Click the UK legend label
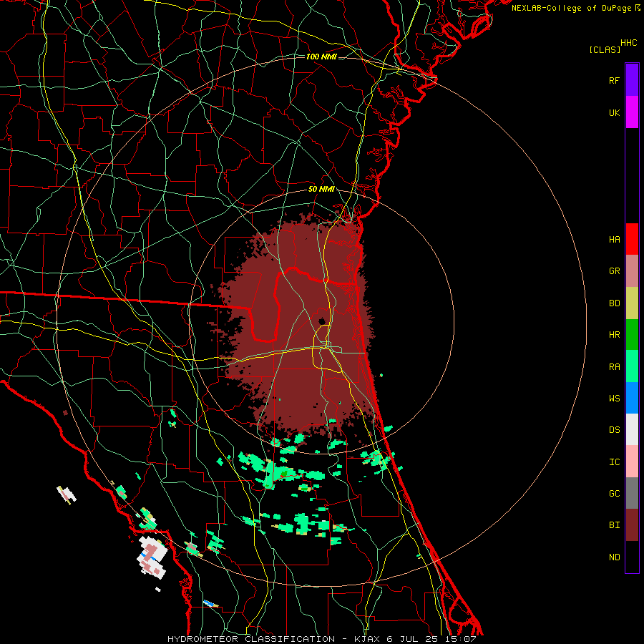The width and height of the screenshot is (644, 644). (x=615, y=113)
